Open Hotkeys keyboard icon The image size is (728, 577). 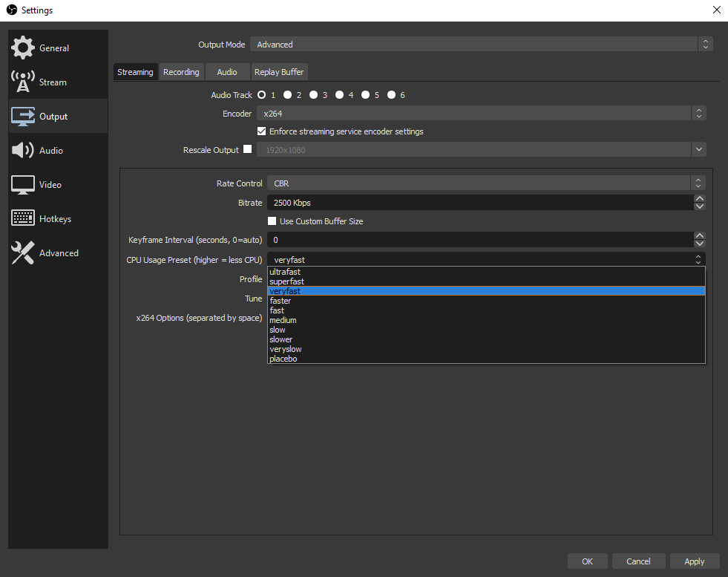23,218
